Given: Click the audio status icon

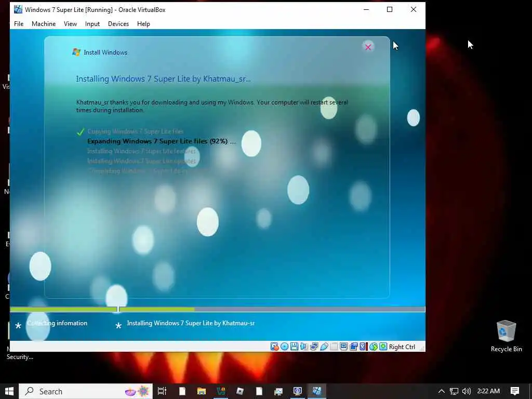Looking at the screenshot, I should click(304, 347).
